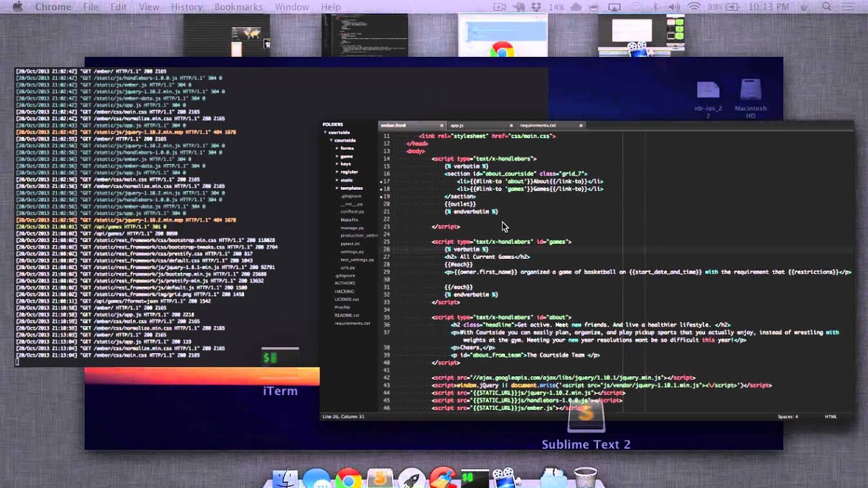Expand the forms folder in Sublime sidebar

tap(337, 148)
